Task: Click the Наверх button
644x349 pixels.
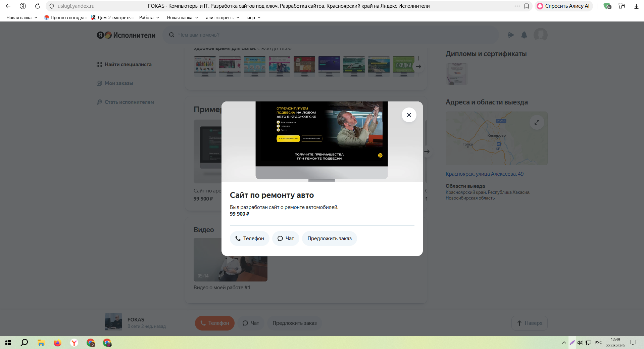Action: pyautogui.click(x=529, y=323)
